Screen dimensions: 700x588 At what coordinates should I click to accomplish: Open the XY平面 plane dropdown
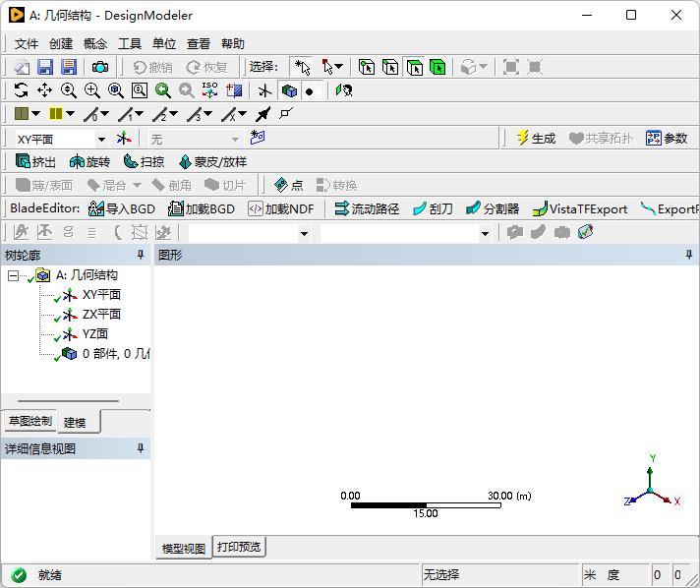coord(100,140)
